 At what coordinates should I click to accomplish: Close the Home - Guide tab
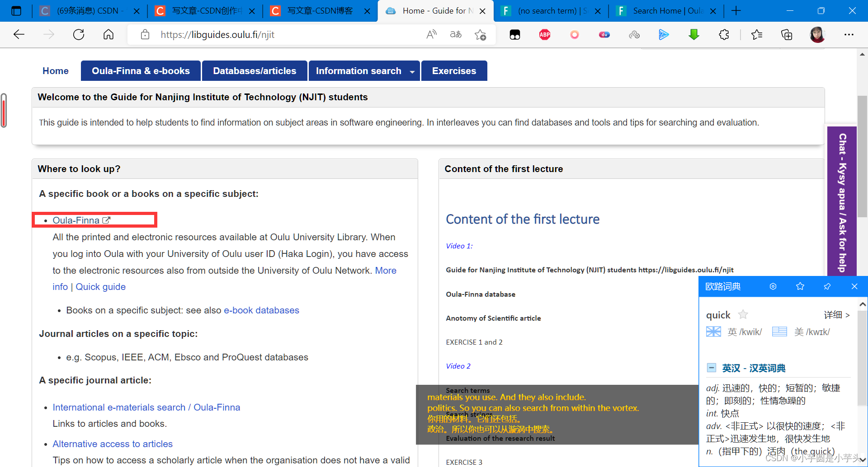click(x=482, y=11)
